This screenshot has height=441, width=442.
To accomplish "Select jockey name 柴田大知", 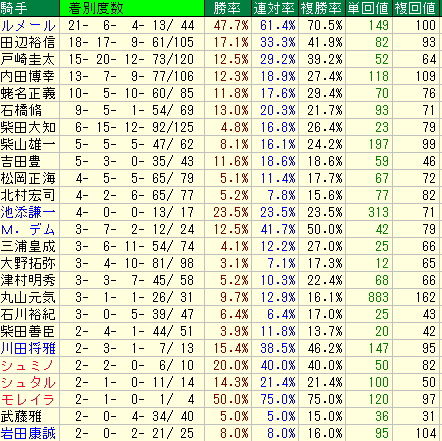I will tap(28, 128).
